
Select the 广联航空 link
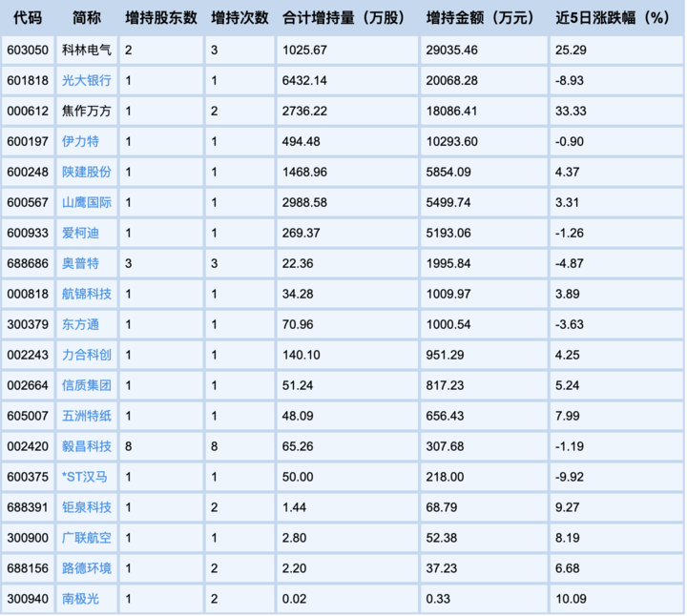[x=86, y=538]
